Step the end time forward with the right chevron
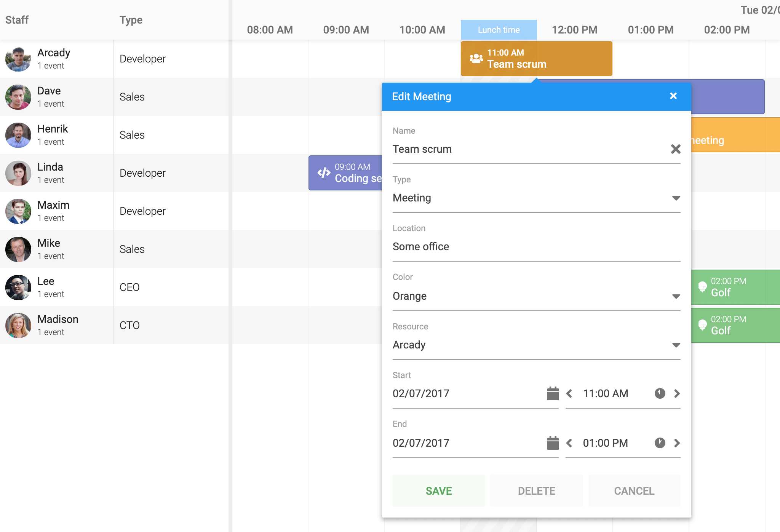Image resolution: width=780 pixels, height=532 pixels. (x=677, y=443)
